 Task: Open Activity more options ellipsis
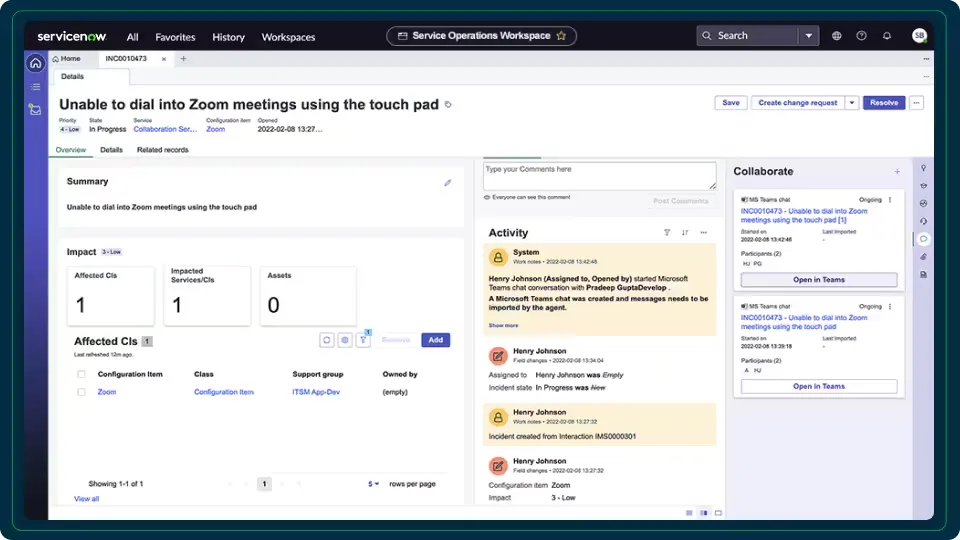[703, 233]
